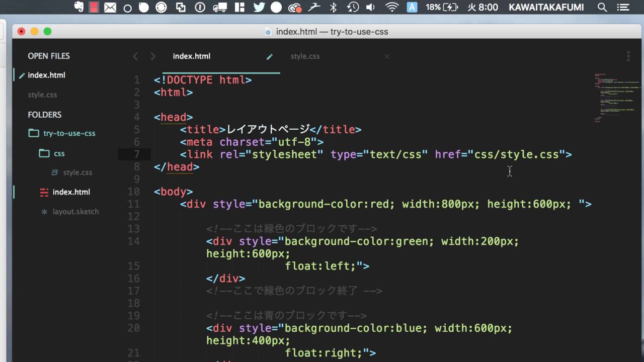Screen dimensions: 644x362
Task: Open the three-dot overflow menu at top right
Action: (628, 56)
